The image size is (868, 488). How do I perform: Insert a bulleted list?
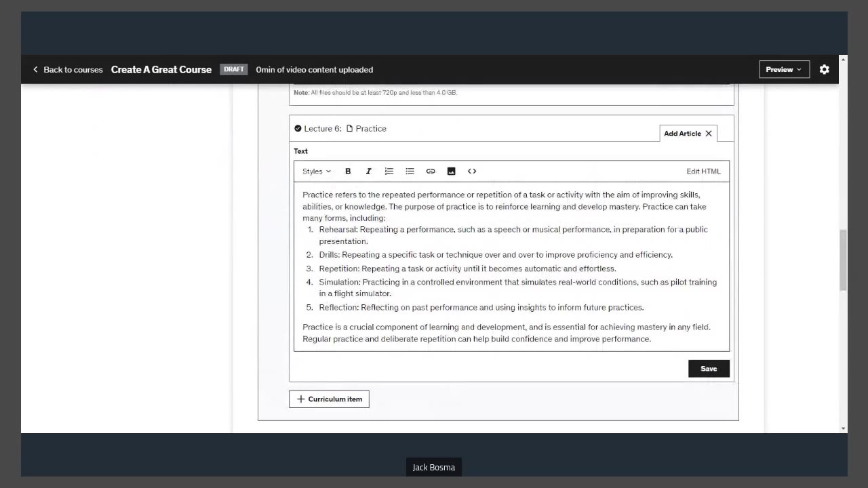tap(410, 171)
